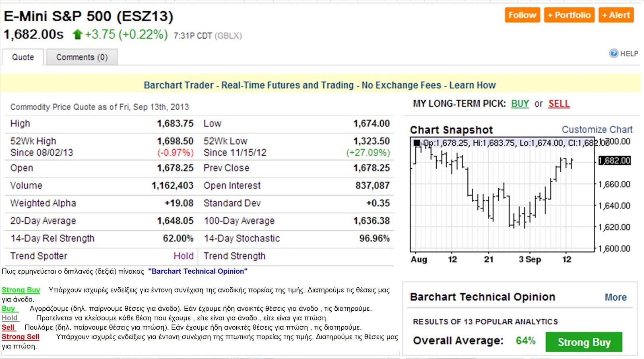Image resolution: width=644 pixels, height=359 pixels.
Task: Click the green Strong Buy opinion button
Action: [584, 342]
